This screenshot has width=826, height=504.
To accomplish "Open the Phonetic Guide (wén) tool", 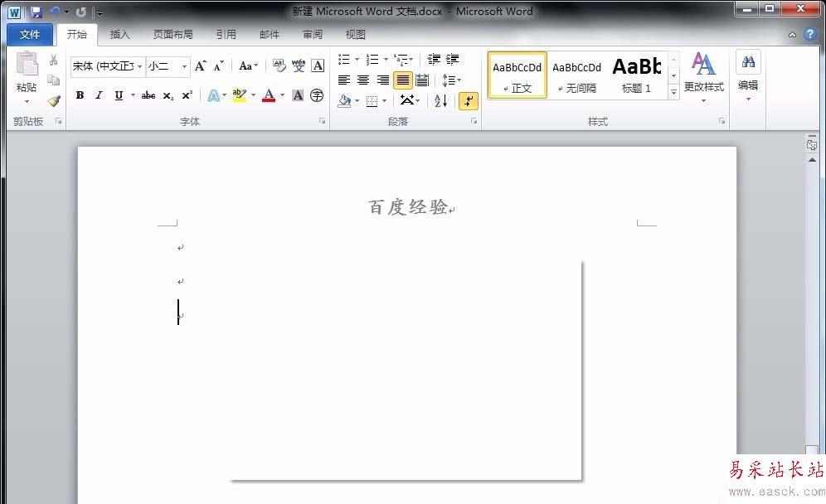I will (299, 65).
